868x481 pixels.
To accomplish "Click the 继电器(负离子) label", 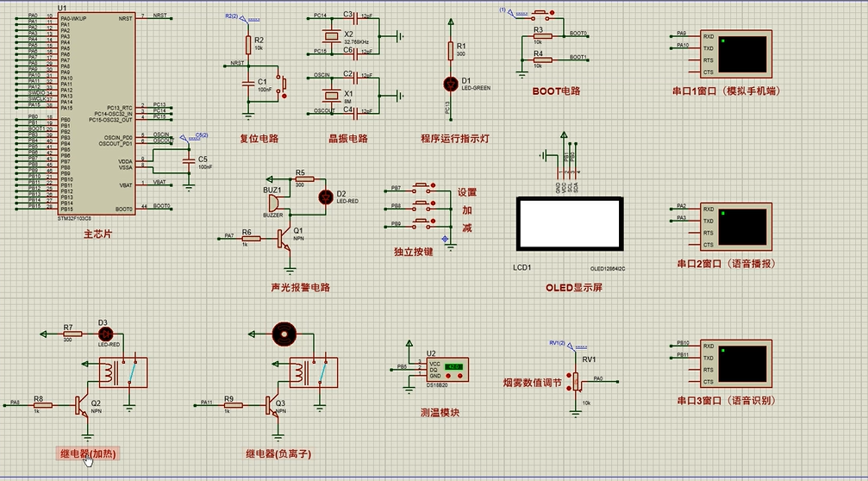I will coord(278,454).
